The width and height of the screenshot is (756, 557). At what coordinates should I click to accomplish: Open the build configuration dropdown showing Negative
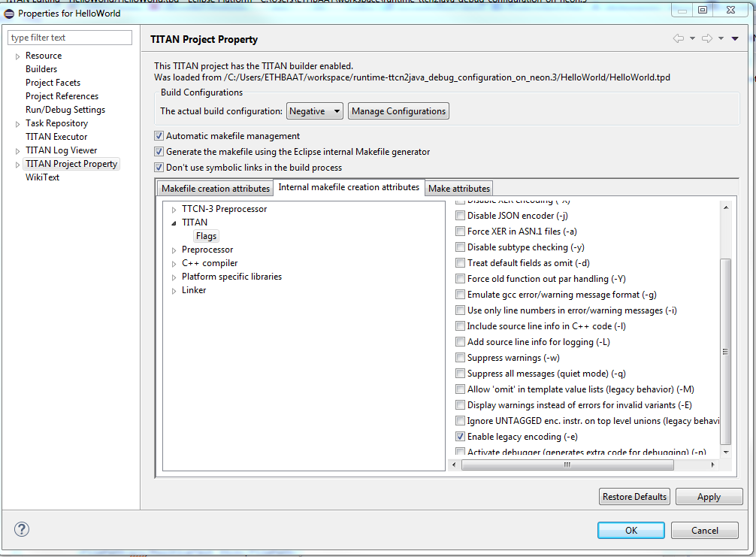315,111
